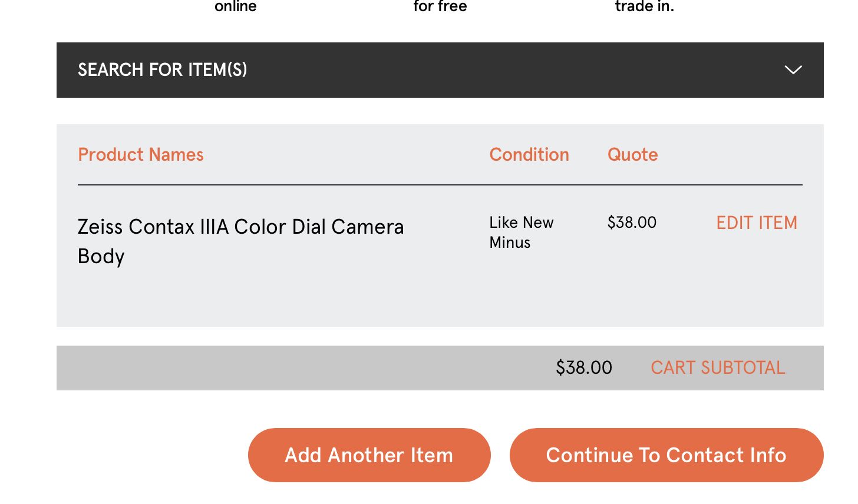The height and width of the screenshot is (504, 858).
Task: Click the divider line under the column headers
Action: coord(440,185)
